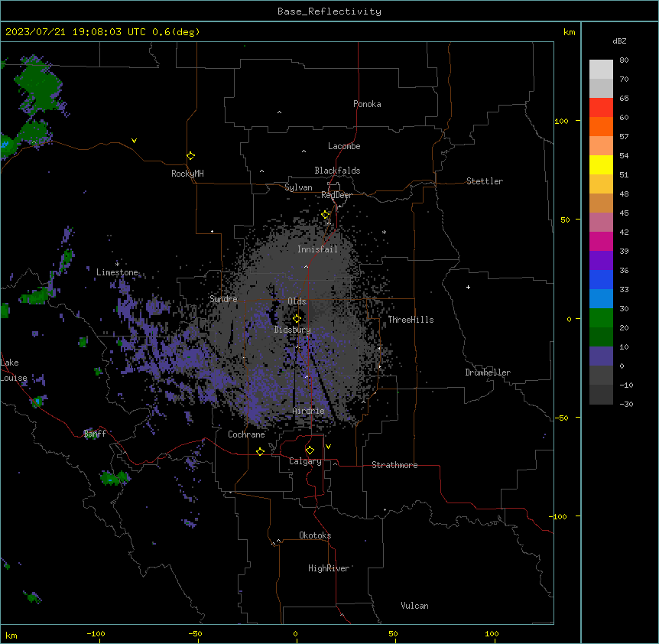Click the Cochrane label

pos(246,434)
